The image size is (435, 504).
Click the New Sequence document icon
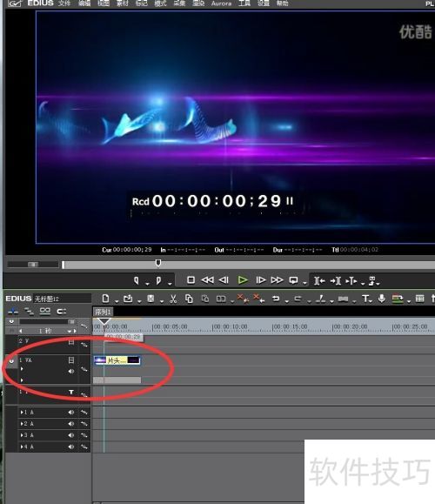tap(105, 299)
